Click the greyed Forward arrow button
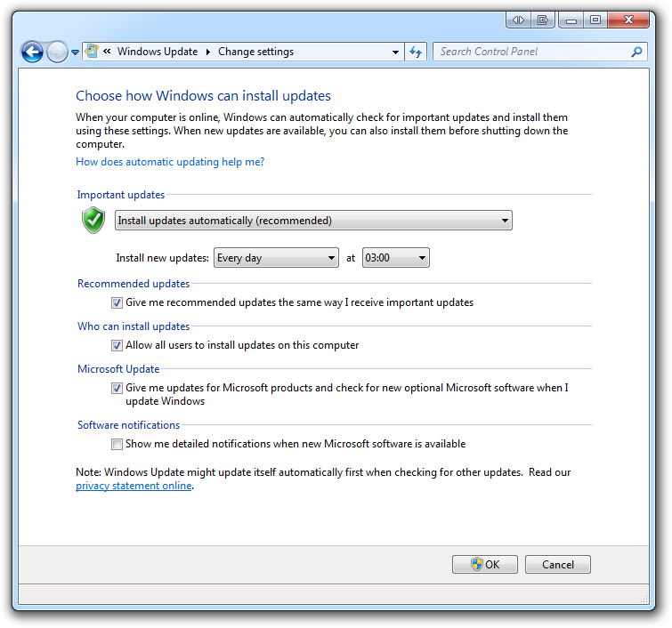Screen dimensions: 672x628 (57, 52)
